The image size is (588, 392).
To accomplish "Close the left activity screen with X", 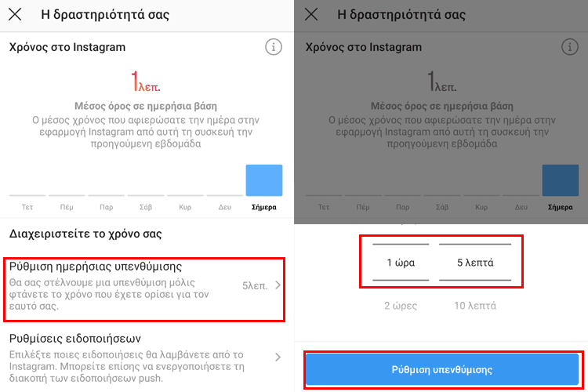I will click(x=15, y=15).
